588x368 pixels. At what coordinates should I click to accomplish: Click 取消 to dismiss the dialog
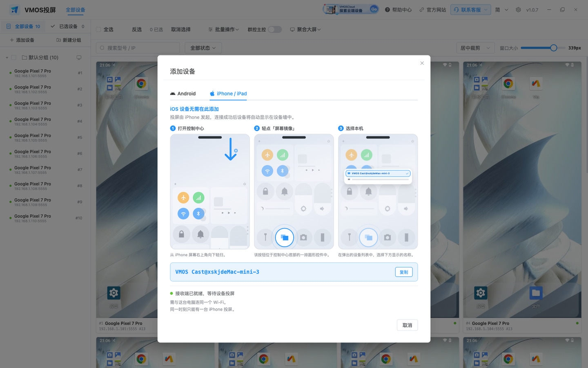click(407, 325)
